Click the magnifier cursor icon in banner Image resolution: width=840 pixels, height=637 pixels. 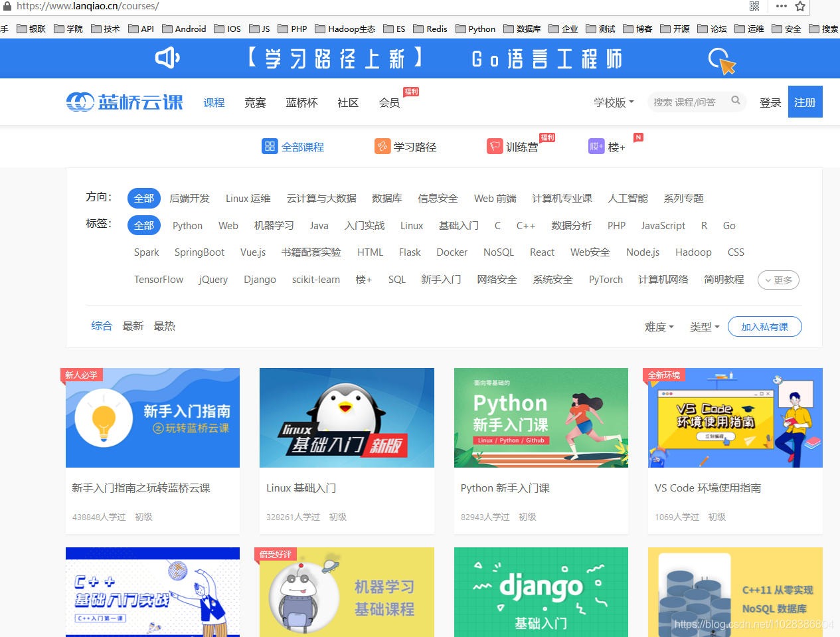(722, 60)
